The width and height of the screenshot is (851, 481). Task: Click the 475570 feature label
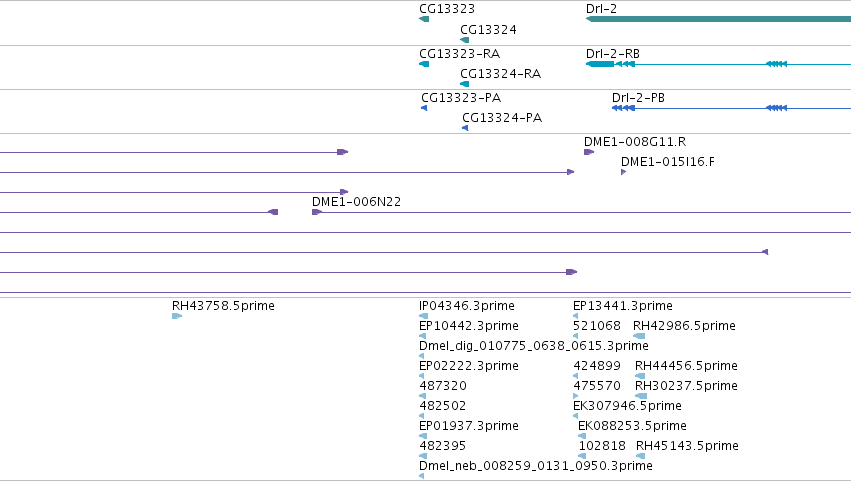[597, 386]
